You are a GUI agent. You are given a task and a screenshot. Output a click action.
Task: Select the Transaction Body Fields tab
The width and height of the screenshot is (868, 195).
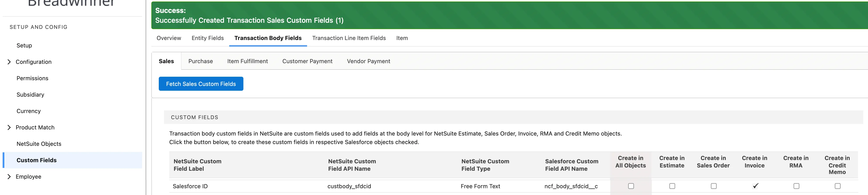pyautogui.click(x=268, y=38)
